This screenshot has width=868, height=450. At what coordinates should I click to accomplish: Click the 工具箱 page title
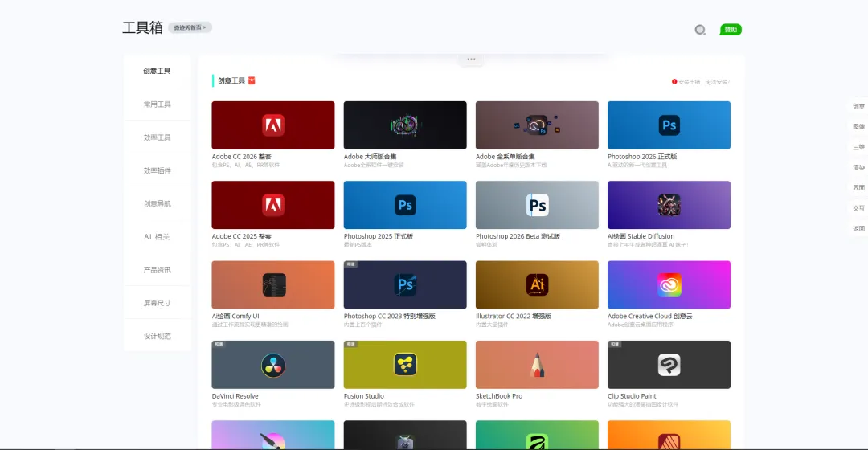pyautogui.click(x=142, y=27)
